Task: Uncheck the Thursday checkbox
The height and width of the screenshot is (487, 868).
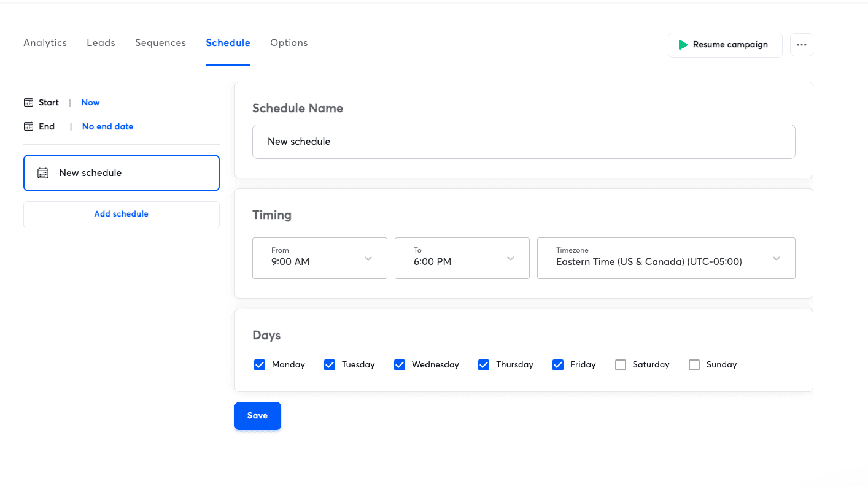Action: coord(484,365)
